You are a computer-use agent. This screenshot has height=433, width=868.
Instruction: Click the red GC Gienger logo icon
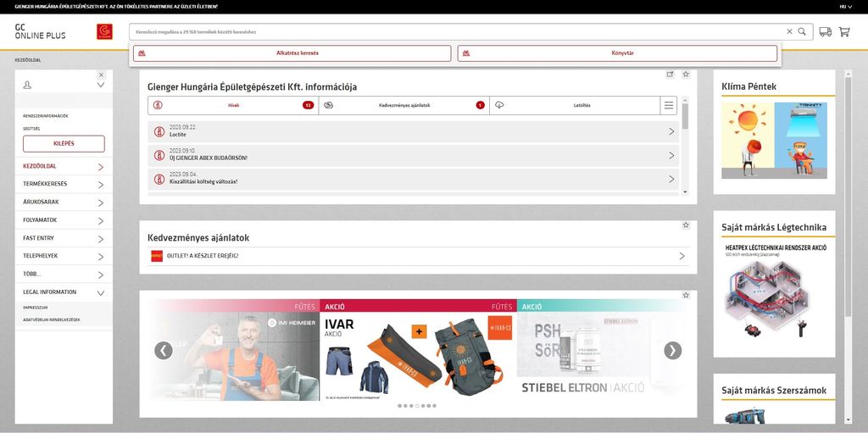[x=104, y=31]
